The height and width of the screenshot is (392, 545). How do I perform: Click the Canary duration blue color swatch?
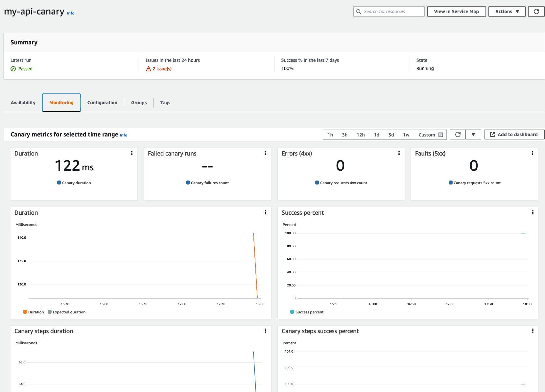click(x=59, y=183)
